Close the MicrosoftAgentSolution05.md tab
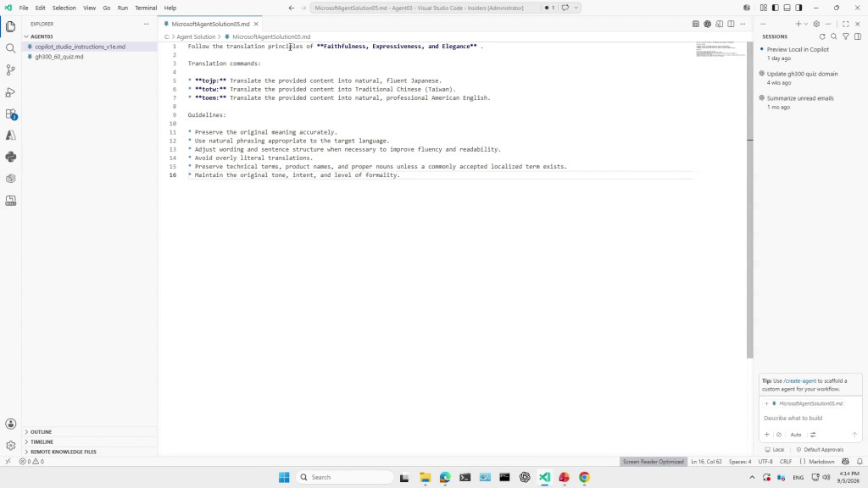 click(x=256, y=24)
